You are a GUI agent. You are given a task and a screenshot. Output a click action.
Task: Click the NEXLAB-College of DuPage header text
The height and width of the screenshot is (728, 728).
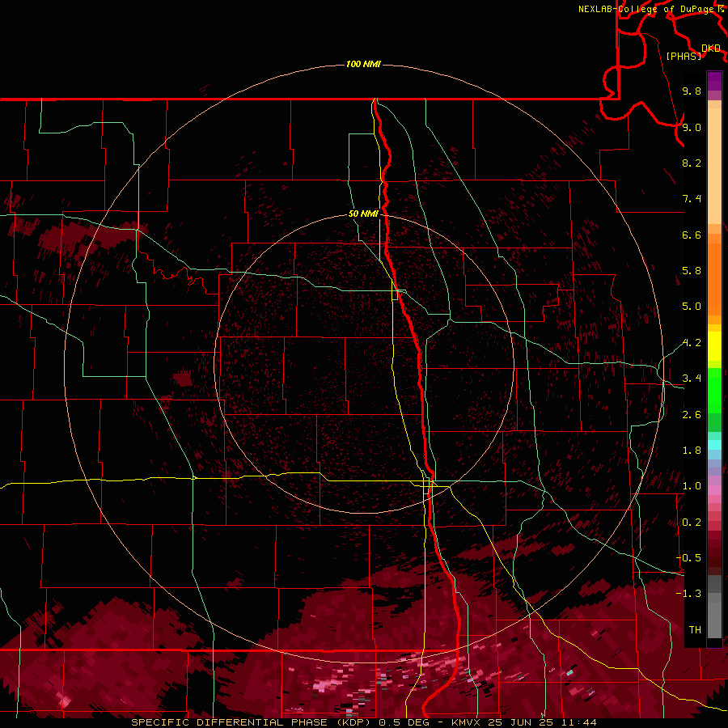click(646, 9)
